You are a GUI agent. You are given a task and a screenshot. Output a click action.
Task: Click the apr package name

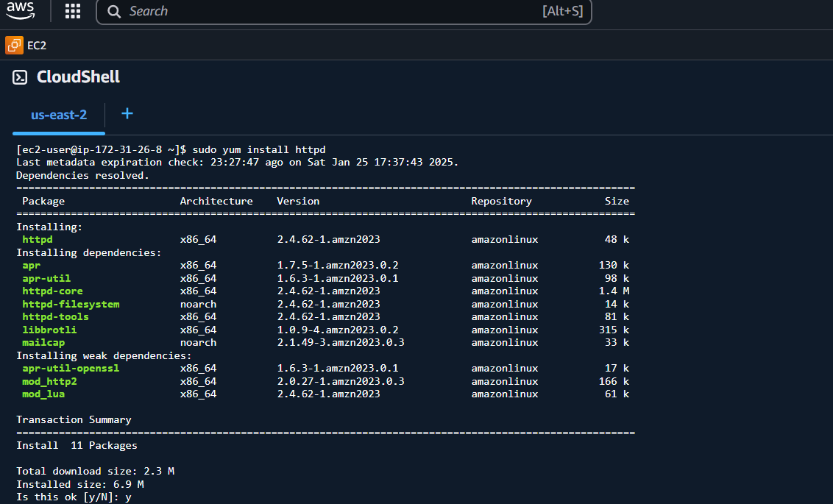(31, 266)
